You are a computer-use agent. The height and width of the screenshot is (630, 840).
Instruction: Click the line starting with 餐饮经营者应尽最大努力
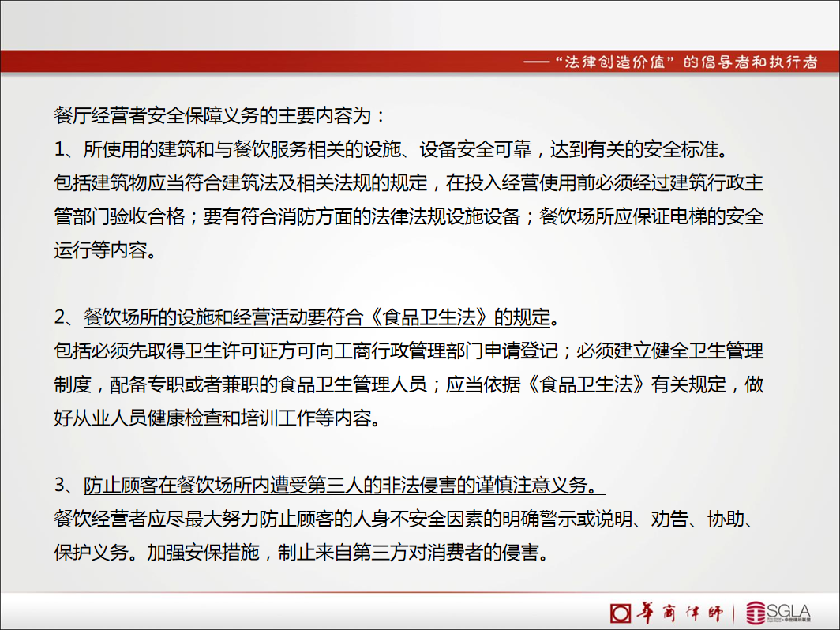[409, 519]
